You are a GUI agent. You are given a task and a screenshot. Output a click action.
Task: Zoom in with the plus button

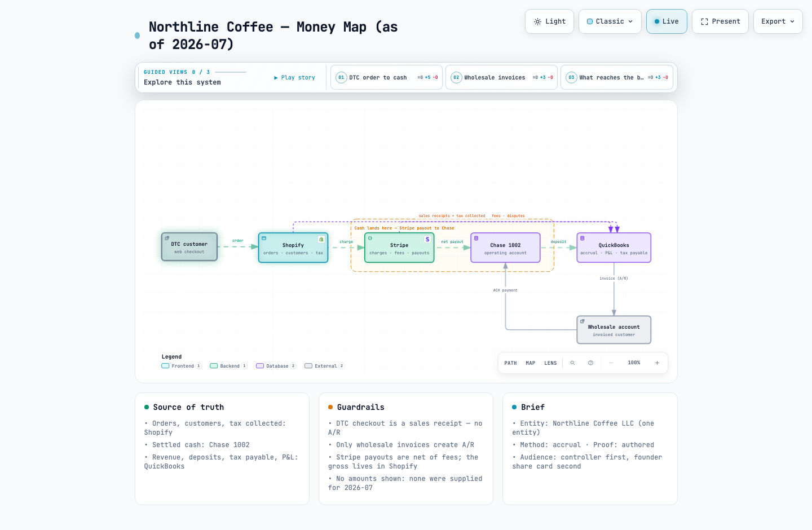(x=657, y=363)
